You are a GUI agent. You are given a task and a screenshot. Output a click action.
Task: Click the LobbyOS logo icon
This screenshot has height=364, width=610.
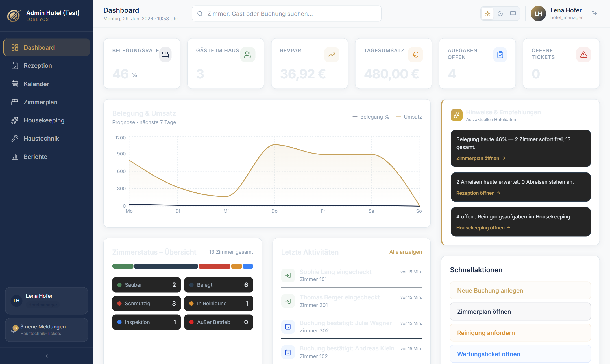[x=14, y=16]
